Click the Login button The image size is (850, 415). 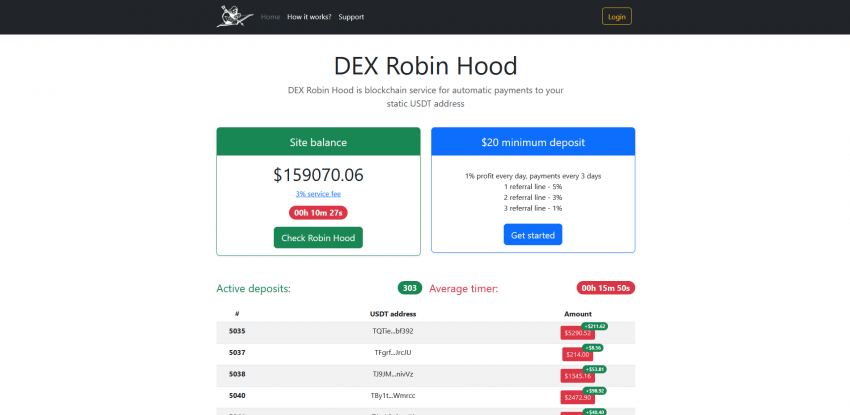coord(616,16)
